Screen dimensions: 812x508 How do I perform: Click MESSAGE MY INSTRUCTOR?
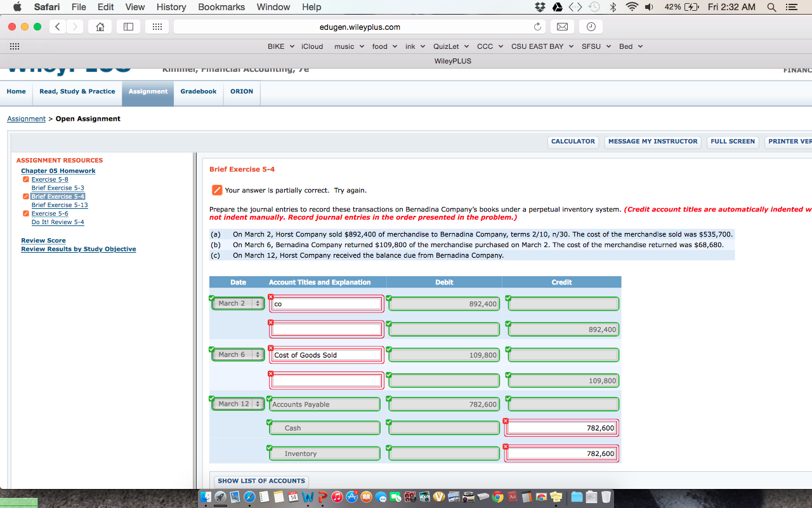653,142
